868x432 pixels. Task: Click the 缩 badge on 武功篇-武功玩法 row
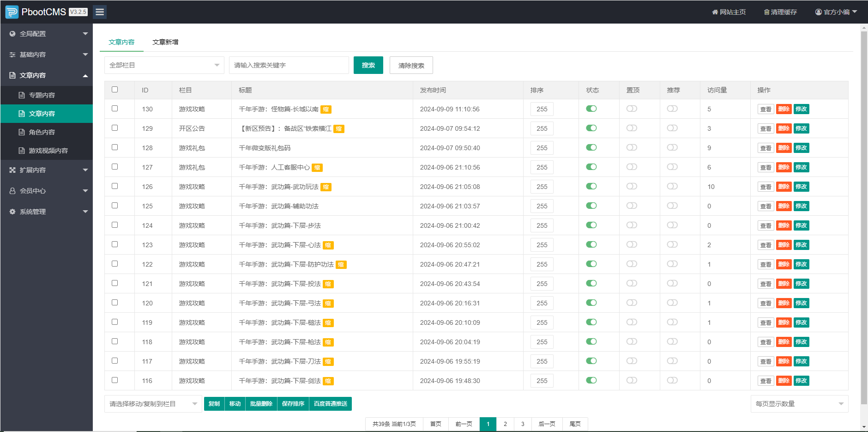pyautogui.click(x=326, y=187)
